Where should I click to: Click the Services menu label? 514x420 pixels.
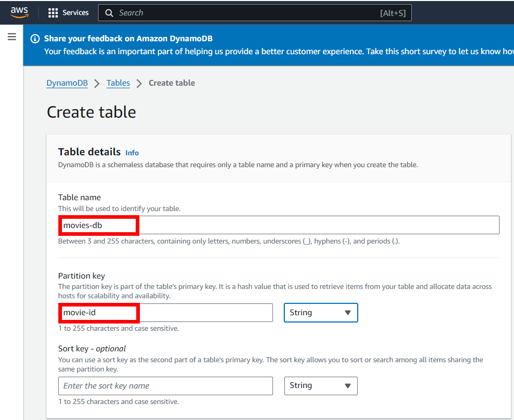pyautogui.click(x=75, y=13)
